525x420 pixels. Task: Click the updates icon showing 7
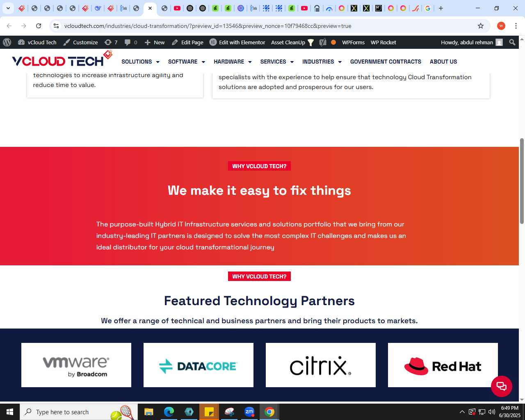pyautogui.click(x=111, y=42)
